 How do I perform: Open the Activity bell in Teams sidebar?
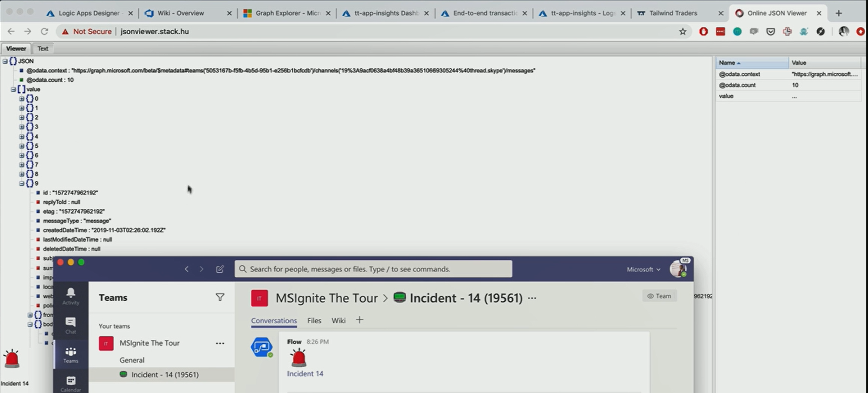click(71, 296)
